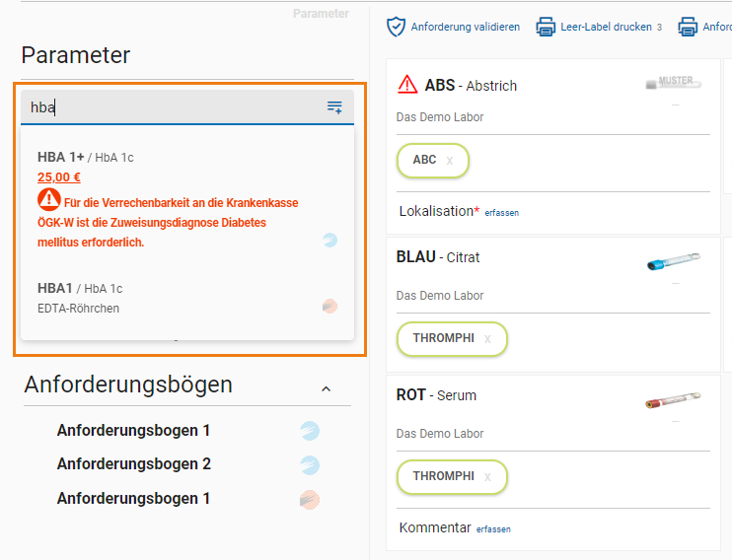Click Das Demo Labor under BLAU - Citrat
Image resolution: width=732 pixels, height=560 pixels.
[440, 296]
